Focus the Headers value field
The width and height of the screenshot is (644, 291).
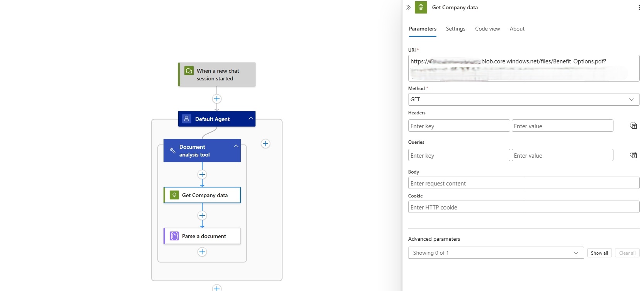tap(562, 126)
